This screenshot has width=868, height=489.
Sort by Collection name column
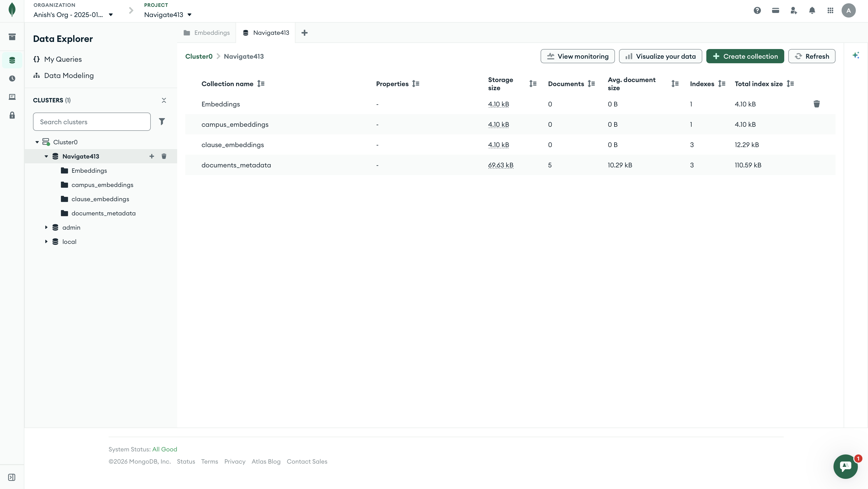click(x=261, y=84)
